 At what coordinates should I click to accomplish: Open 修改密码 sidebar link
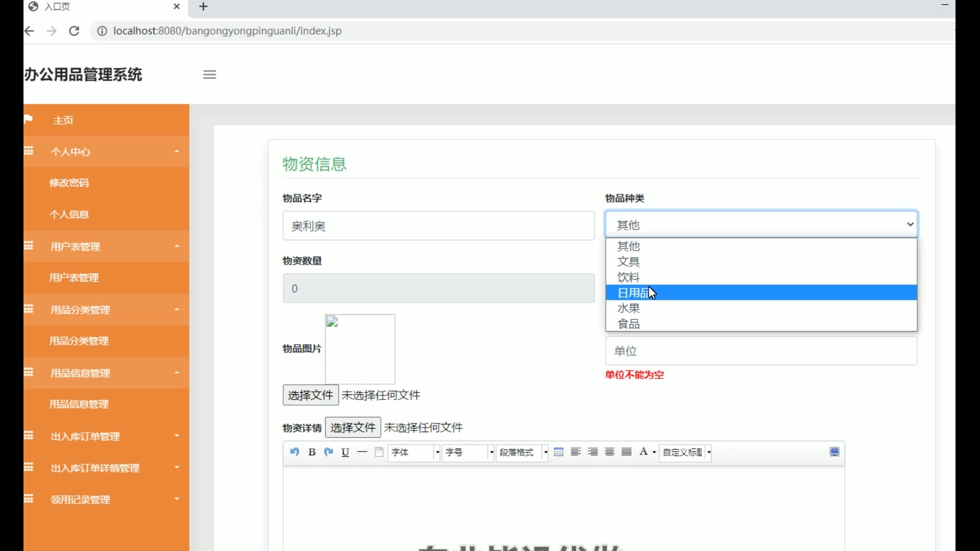coord(69,183)
